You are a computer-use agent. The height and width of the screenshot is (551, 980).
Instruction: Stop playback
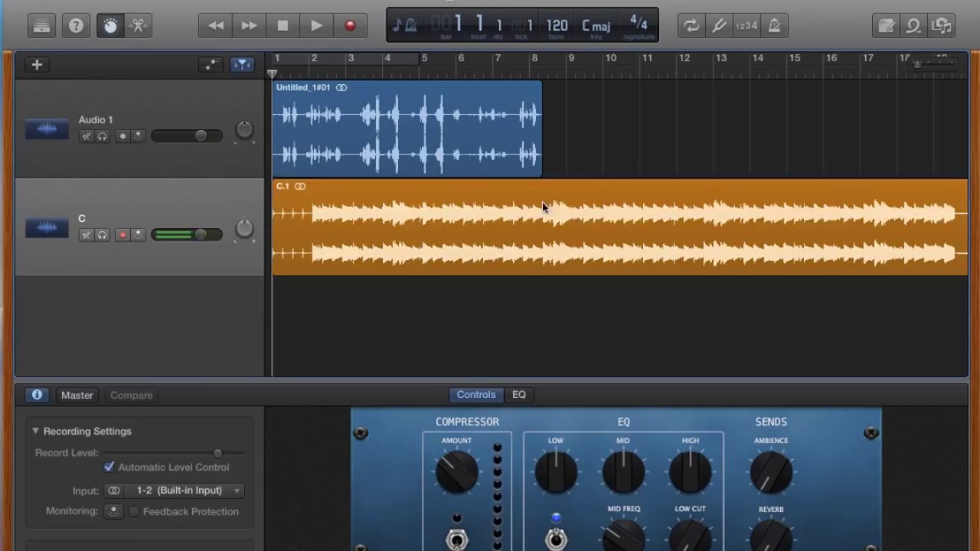(x=283, y=26)
